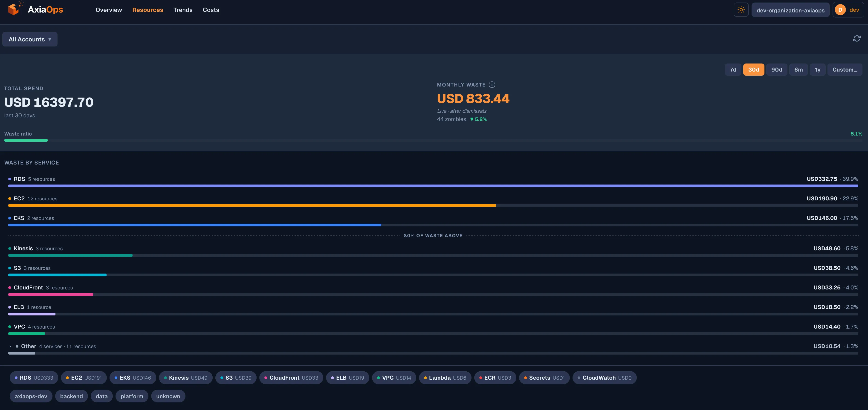Image resolution: width=868 pixels, height=410 pixels.
Task: Toggle the ELB USD19 filter chip
Action: click(347, 378)
